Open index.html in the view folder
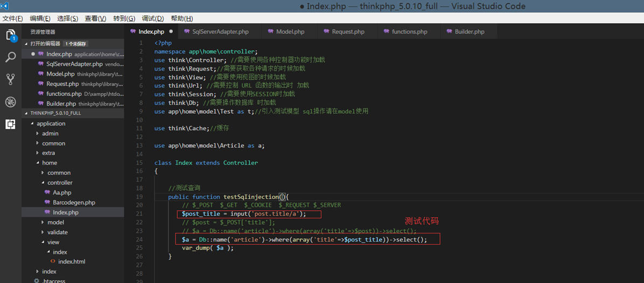The width and height of the screenshot is (644, 283). click(73, 261)
